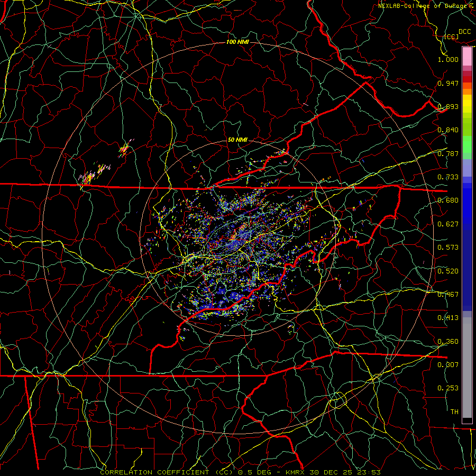The image size is (476, 476).
Task: Select the 0.627 legend value
Action: [448, 224]
